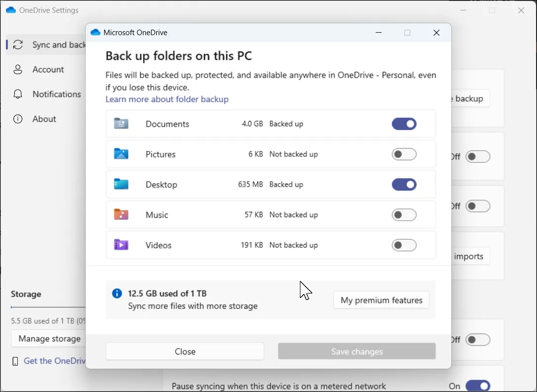Turn off pausing sync on metered networks
The height and width of the screenshot is (392, 537).
point(478,385)
